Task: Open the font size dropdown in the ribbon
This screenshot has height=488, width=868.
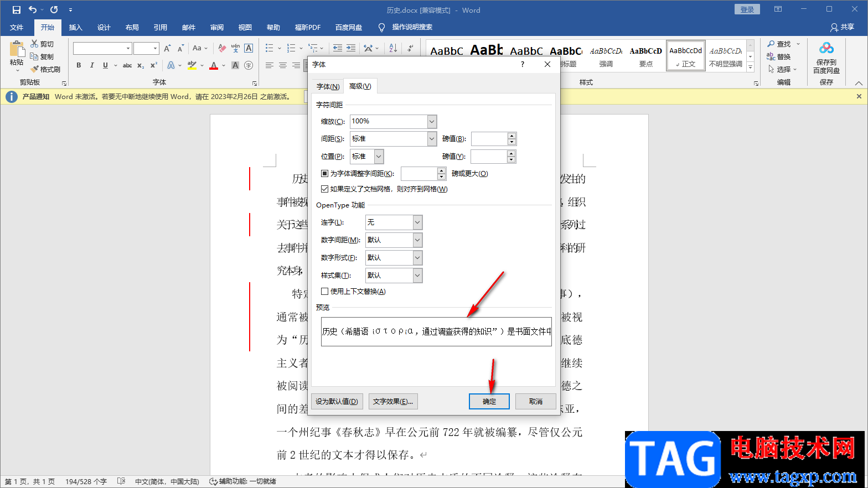Action: (156, 48)
